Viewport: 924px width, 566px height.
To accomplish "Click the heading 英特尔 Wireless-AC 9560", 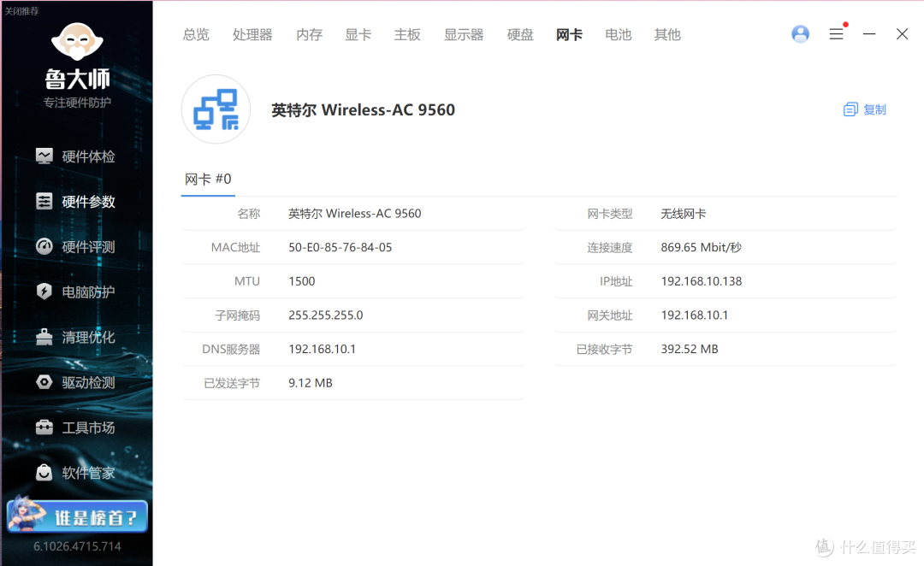I will tap(363, 110).
